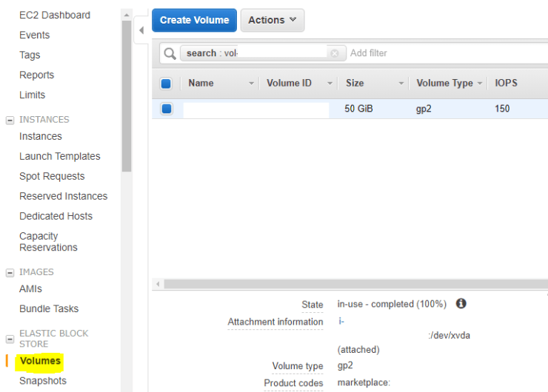Click the sidebar vertical scrollbar thumb
This screenshot has height=392, width=548.
(127, 96)
